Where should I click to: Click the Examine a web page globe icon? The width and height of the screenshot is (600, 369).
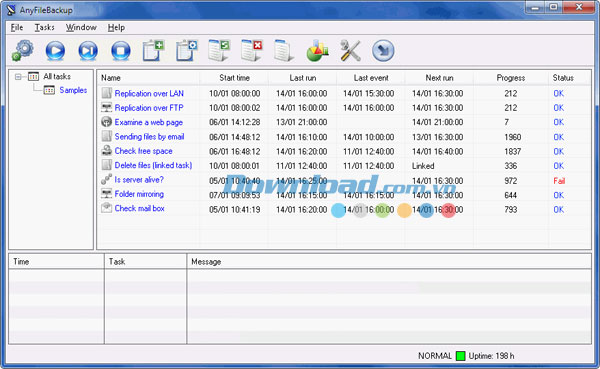click(x=106, y=122)
